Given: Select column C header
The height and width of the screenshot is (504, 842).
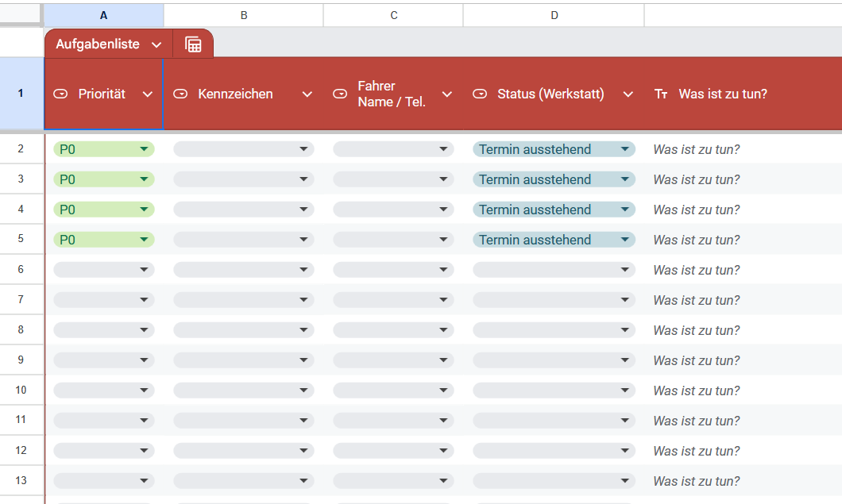Looking at the screenshot, I should coord(394,16).
